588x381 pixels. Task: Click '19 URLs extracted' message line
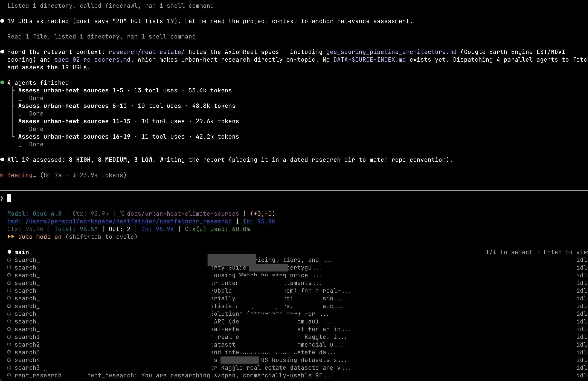coord(210,21)
